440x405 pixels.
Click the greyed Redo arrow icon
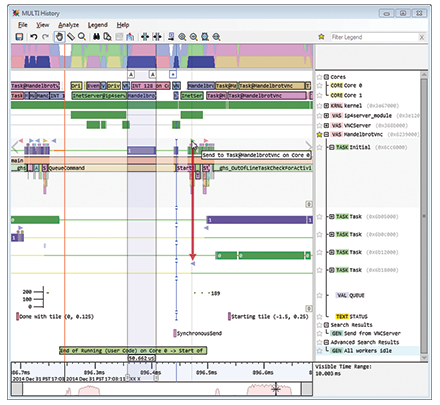[45, 37]
